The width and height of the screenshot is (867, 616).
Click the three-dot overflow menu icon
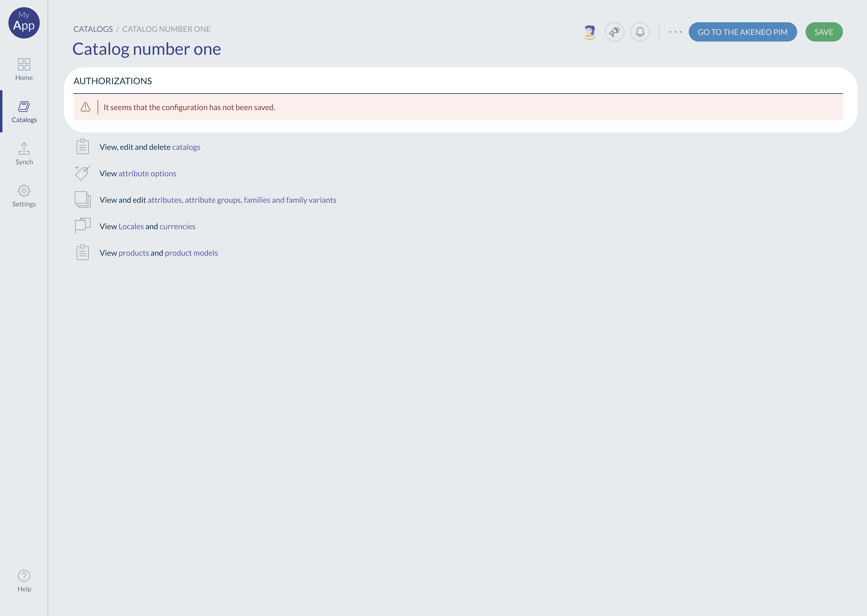pyautogui.click(x=675, y=32)
